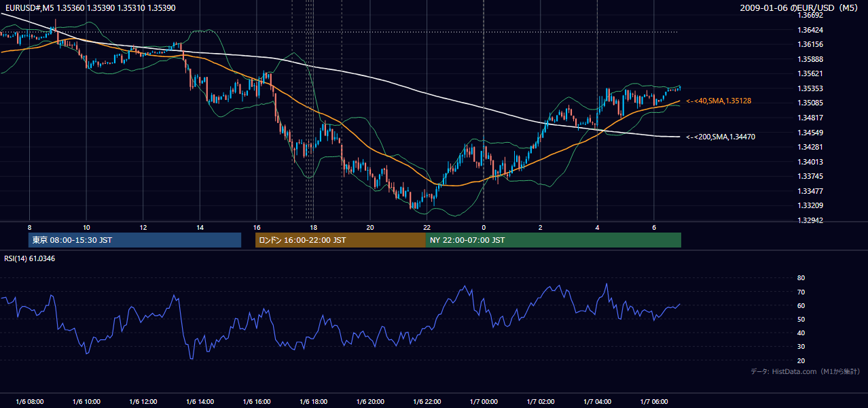The width and height of the screenshot is (868, 408).
Task: Click RSI scale level 50
Action: pyautogui.click(x=801, y=319)
